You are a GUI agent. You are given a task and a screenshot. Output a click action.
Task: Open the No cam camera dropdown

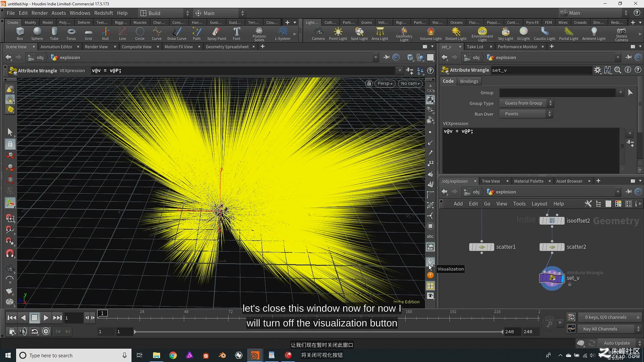pyautogui.click(x=410, y=83)
